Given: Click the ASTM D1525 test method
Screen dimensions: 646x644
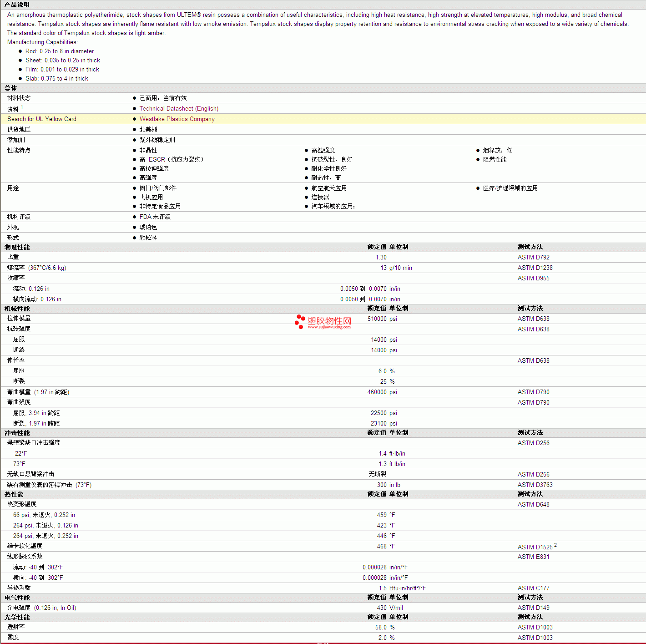Looking at the screenshot, I should 535,547.
